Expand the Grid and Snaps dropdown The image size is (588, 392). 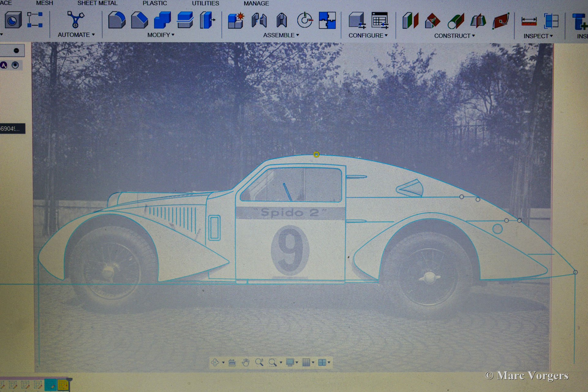313,363
